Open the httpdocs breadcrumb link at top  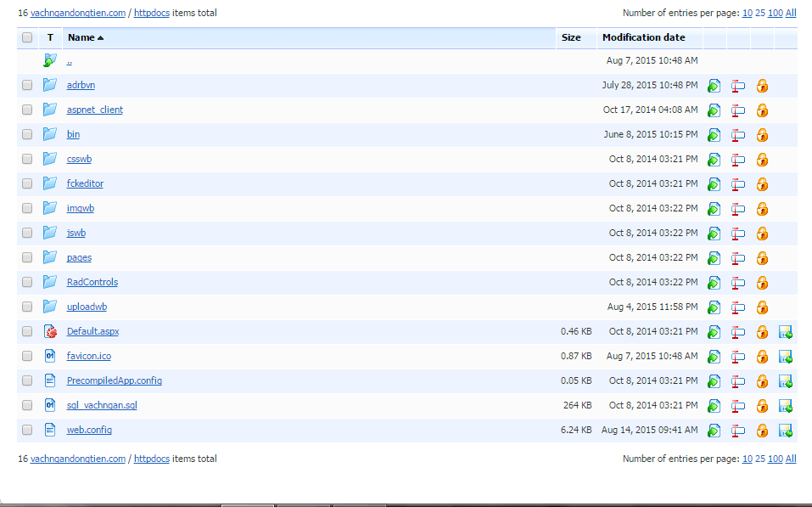pyautogui.click(x=152, y=13)
